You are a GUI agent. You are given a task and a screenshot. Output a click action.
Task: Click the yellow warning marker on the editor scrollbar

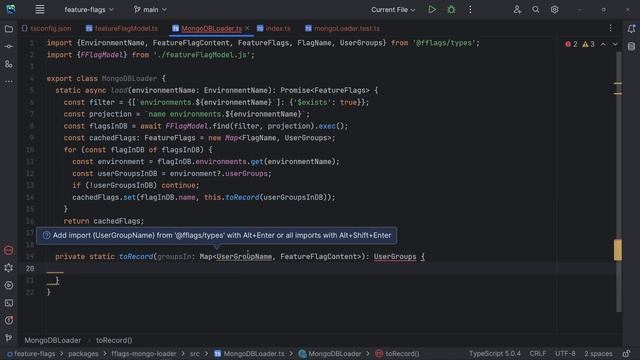(x=618, y=250)
